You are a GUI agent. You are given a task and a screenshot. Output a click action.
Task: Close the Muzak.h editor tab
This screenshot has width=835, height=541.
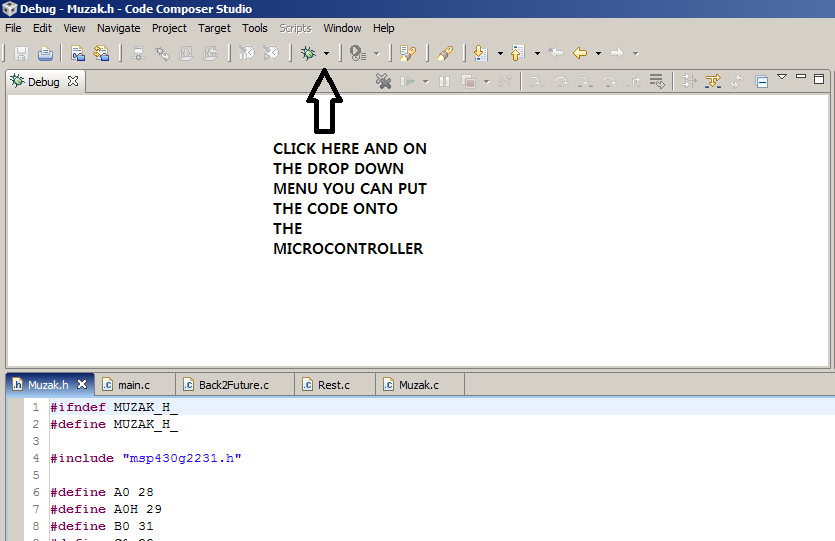tap(82, 384)
